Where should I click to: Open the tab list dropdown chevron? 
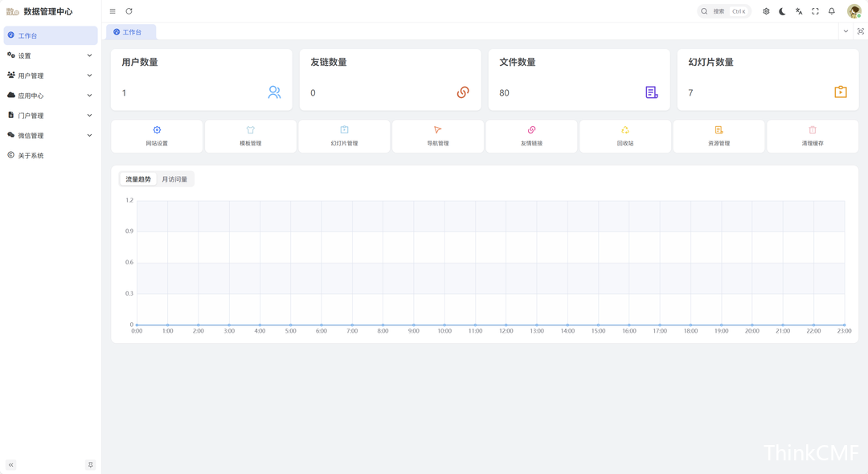click(x=845, y=31)
